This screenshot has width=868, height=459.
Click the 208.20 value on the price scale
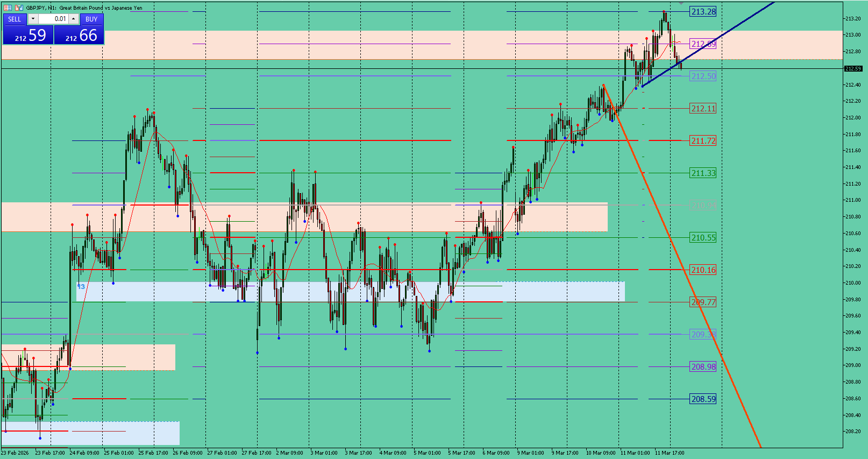(853, 432)
